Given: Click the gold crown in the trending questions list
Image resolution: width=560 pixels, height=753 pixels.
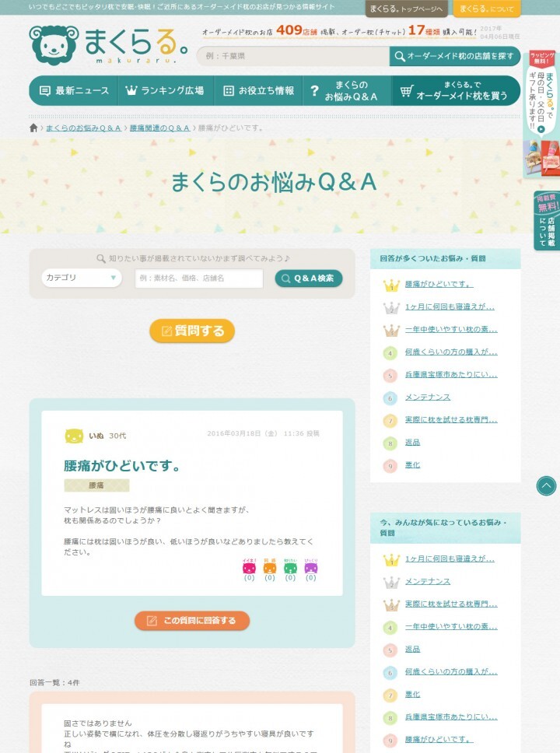Looking at the screenshot, I should coord(391,560).
